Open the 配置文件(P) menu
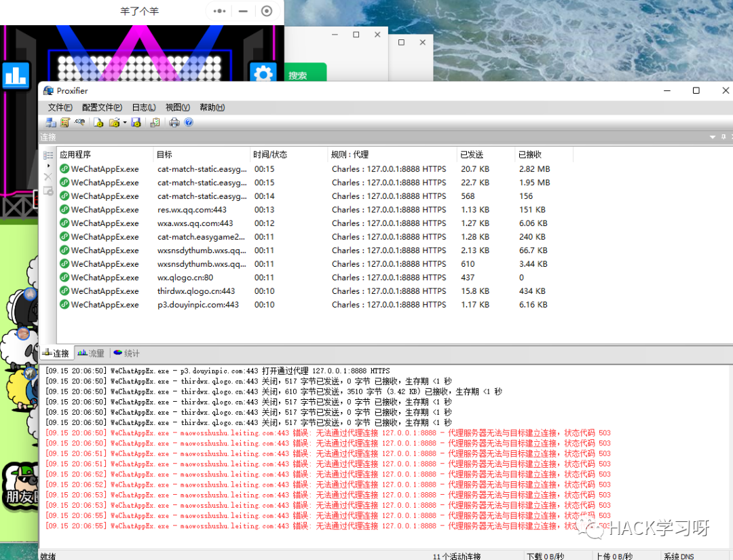The width and height of the screenshot is (733, 560). (x=102, y=107)
